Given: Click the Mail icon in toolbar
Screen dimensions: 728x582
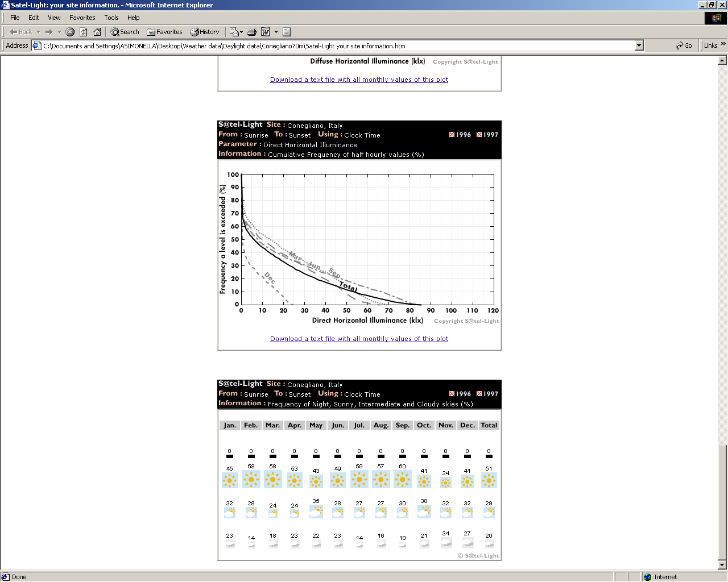Looking at the screenshot, I should 233,32.
